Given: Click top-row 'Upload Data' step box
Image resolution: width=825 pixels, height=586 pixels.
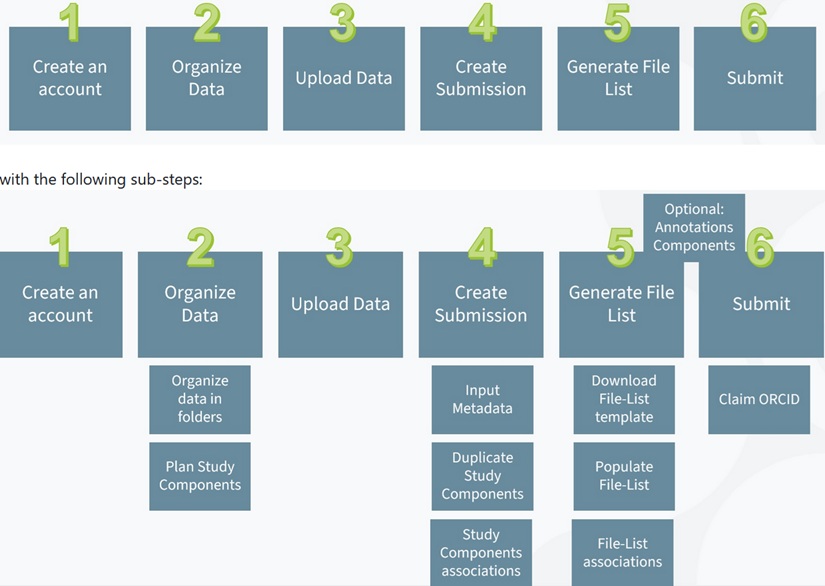Looking at the screenshot, I should coord(343,79).
